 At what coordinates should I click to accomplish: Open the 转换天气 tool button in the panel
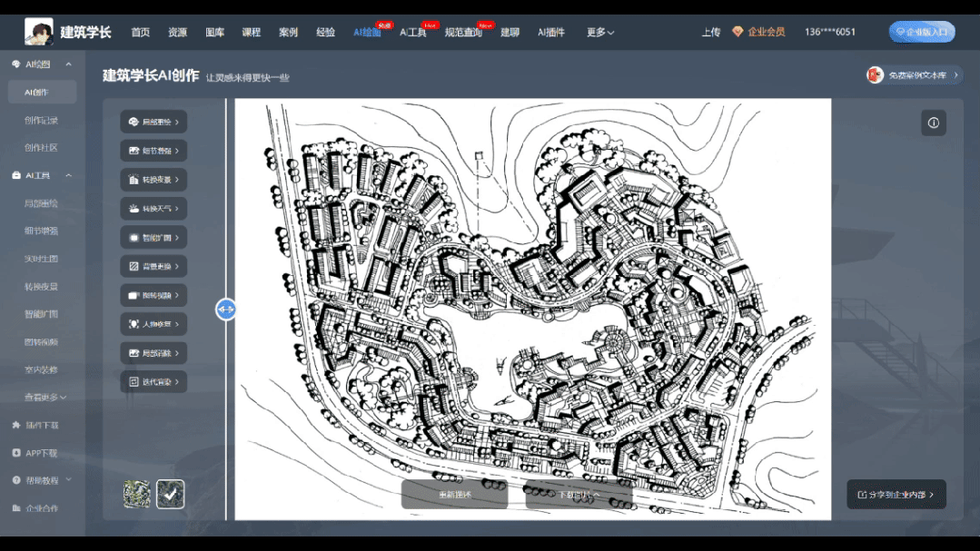(153, 209)
